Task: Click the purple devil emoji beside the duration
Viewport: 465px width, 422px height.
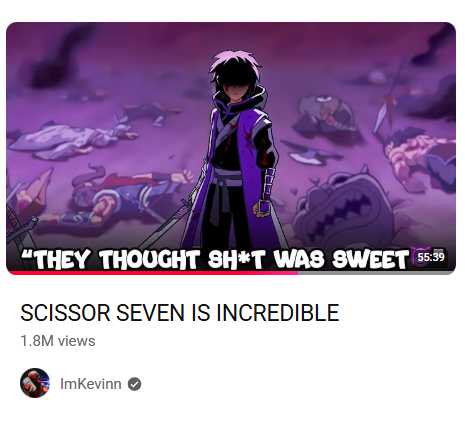Action: [415, 257]
